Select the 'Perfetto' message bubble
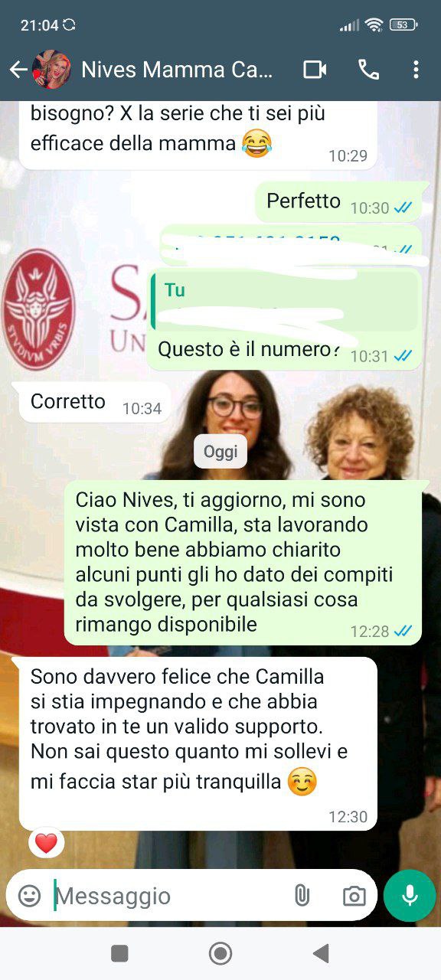The height and width of the screenshot is (980, 441). pos(342,202)
